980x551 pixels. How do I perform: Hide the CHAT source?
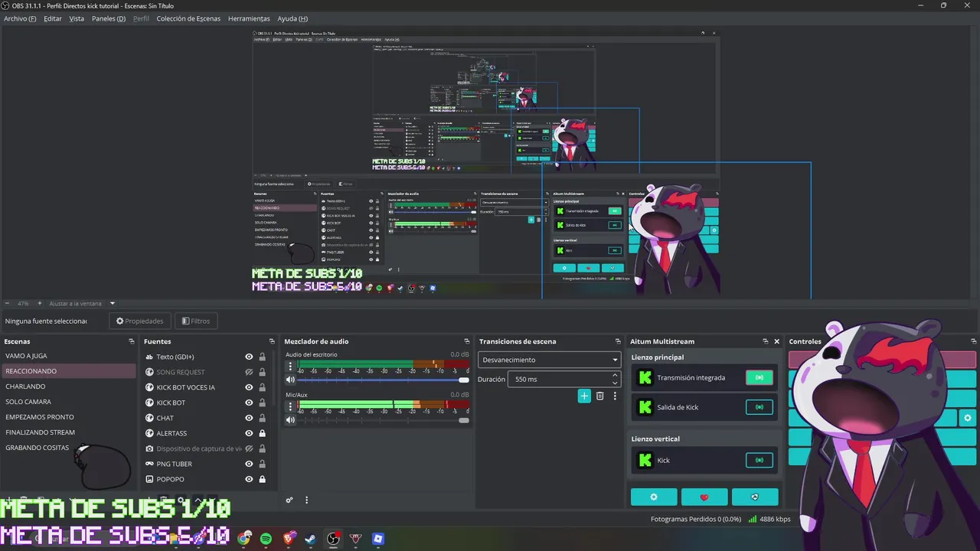(x=249, y=418)
